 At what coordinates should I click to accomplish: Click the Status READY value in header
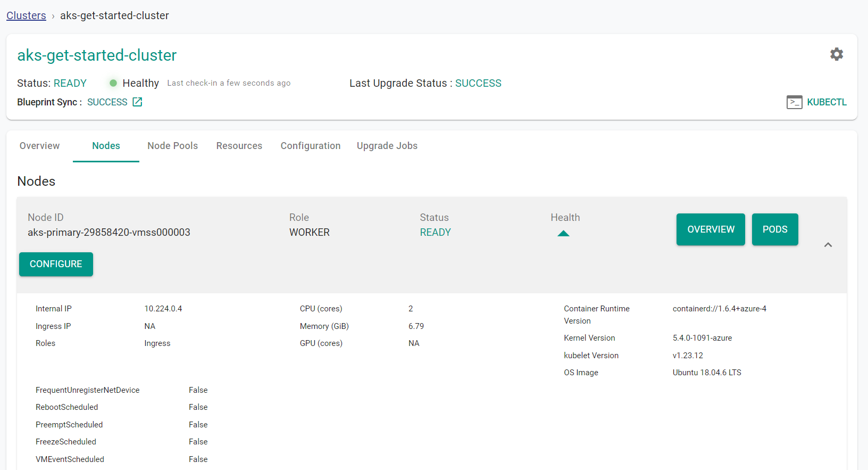pyautogui.click(x=70, y=83)
